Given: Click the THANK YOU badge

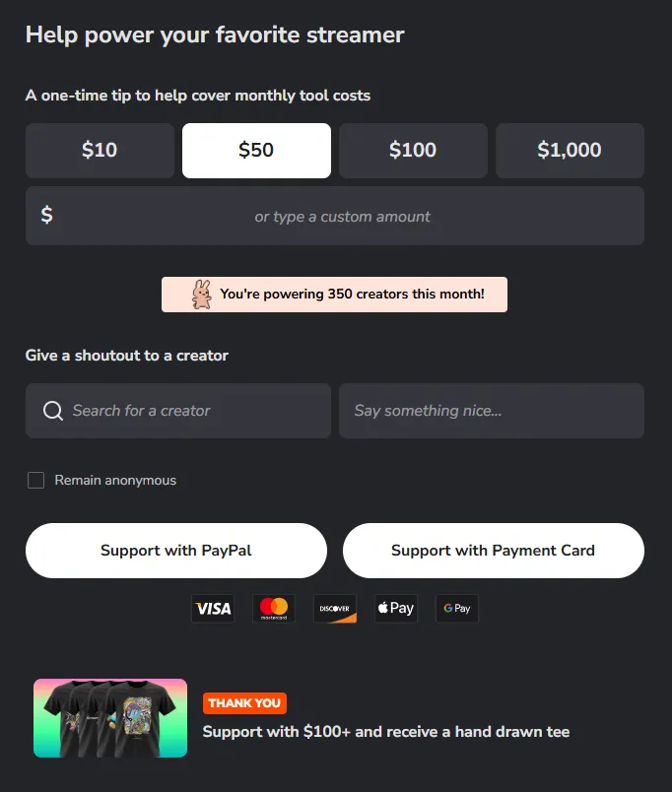Looking at the screenshot, I should point(243,703).
